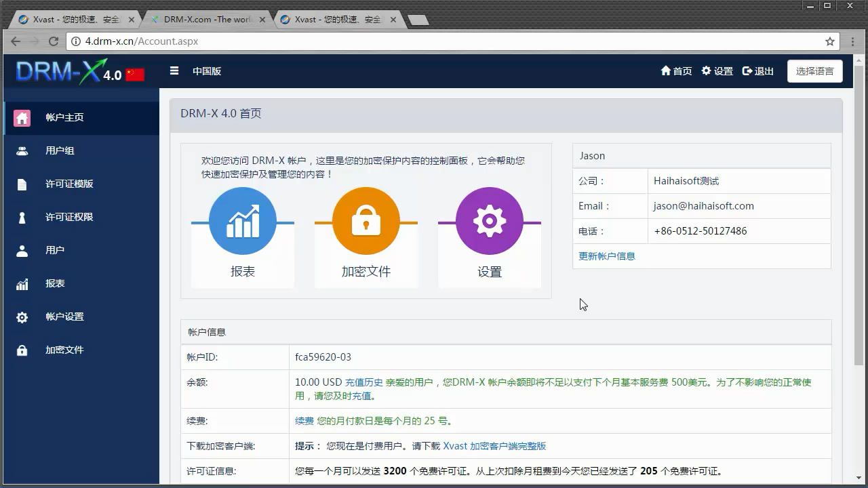Open the 充值历史 link
The image size is (868, 488).
click(x=364, y=382)
